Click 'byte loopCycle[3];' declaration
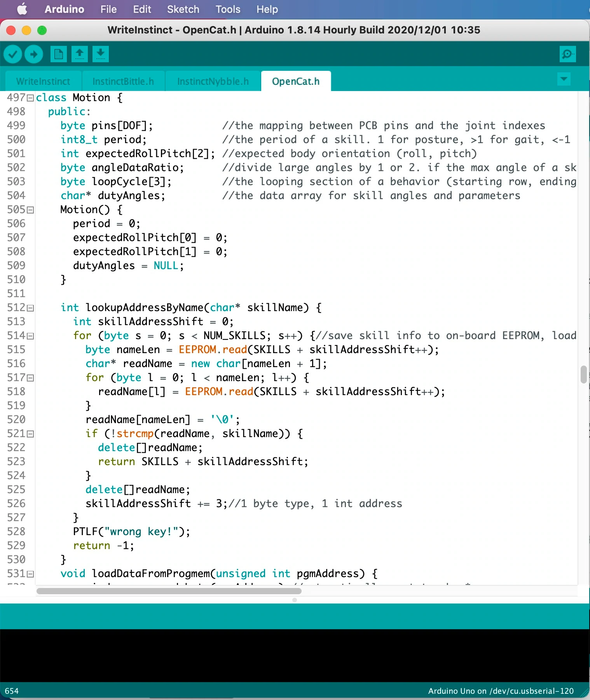 click(x=116, y=182)
